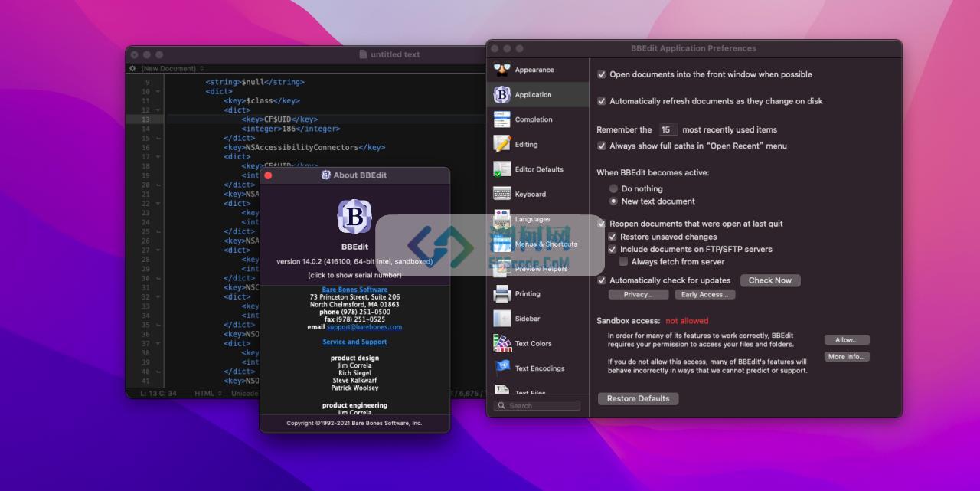Click the L: 13 C: 34 cursor position
Screen dimensions: 980x491
[159, 393]
